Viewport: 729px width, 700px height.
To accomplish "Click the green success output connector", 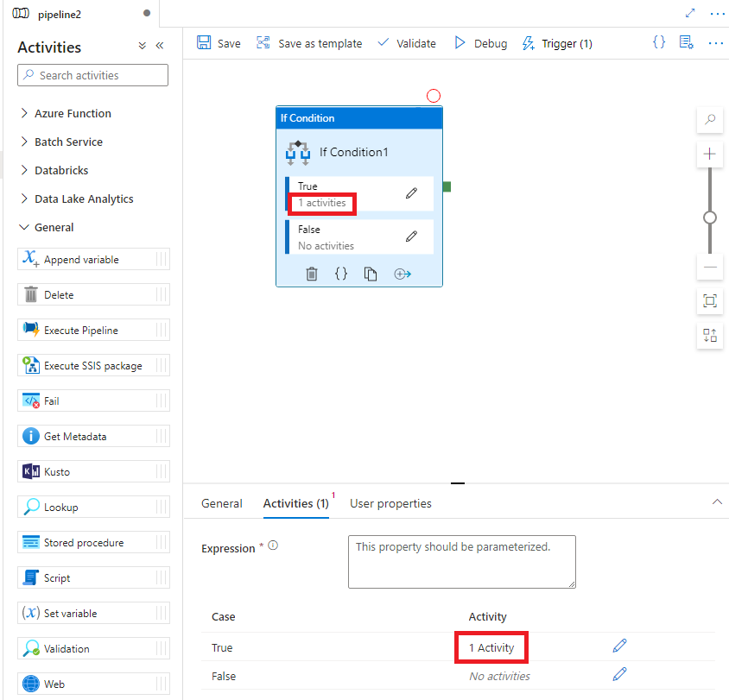I will point(447,186).
